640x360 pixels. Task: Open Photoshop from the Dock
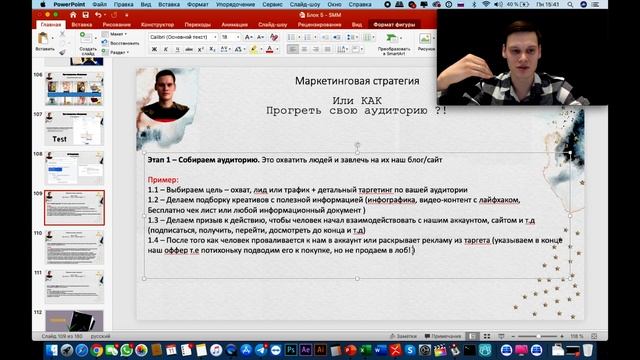click(291, 350)
